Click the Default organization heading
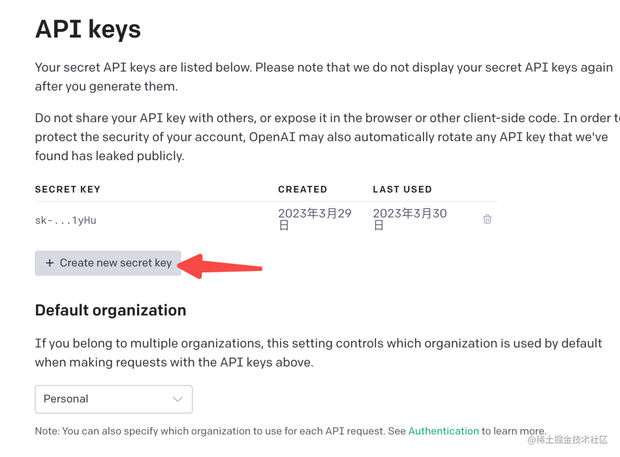Viewport: 620px width, 457px height. coord(110,310)
